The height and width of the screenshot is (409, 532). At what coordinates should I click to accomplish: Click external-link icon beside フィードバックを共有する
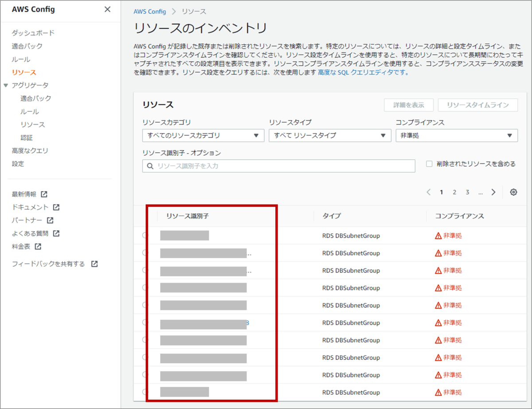pos(94,264)
